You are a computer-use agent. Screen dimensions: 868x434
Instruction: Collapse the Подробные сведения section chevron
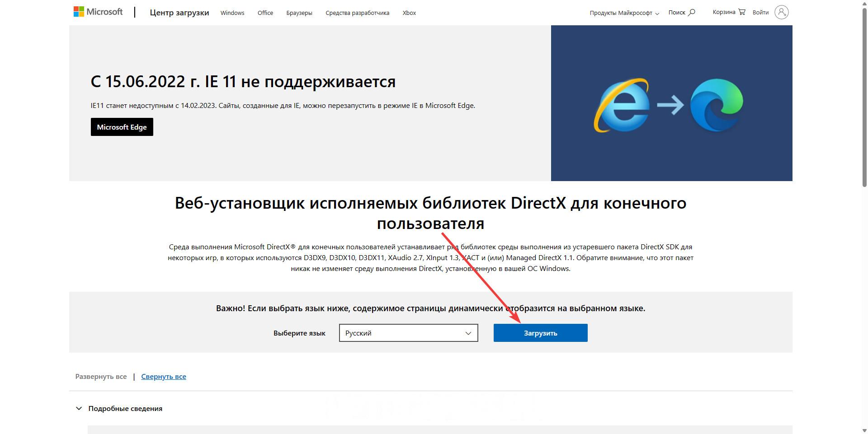tap(79, 408)
